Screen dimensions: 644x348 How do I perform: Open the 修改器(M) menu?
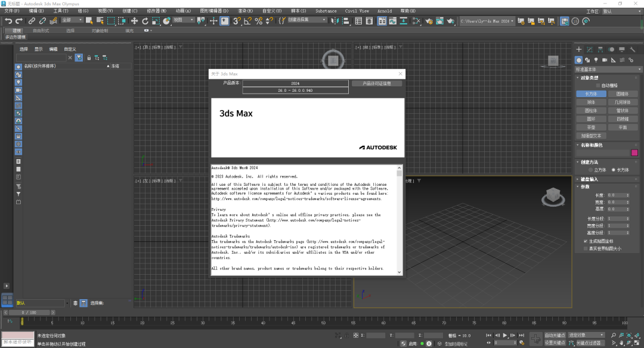156,11
